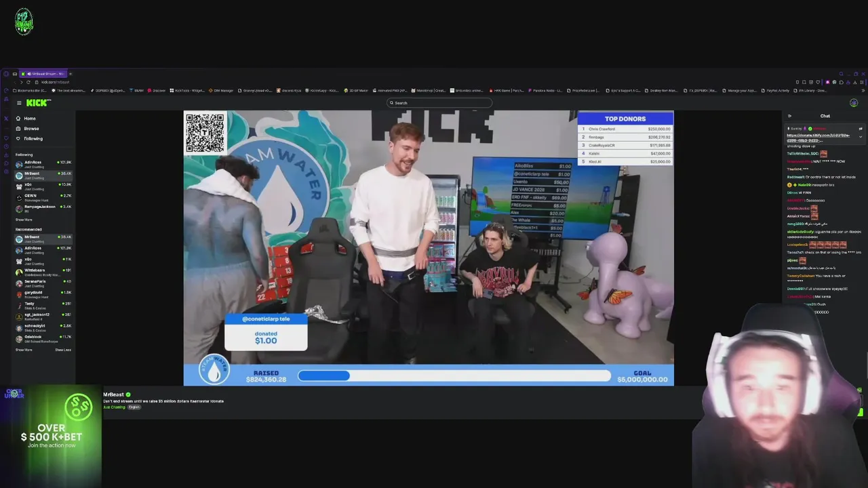Expand Show More under Following list
Image resolution: width=868 pixels, height=488 pixels.
click(24, 220)
